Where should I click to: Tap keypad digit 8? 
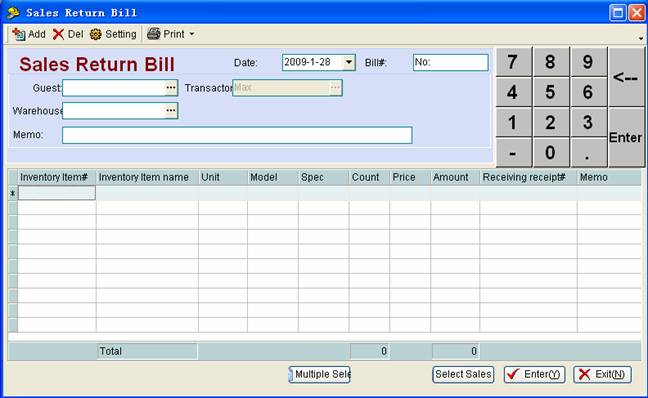point(551,62)
